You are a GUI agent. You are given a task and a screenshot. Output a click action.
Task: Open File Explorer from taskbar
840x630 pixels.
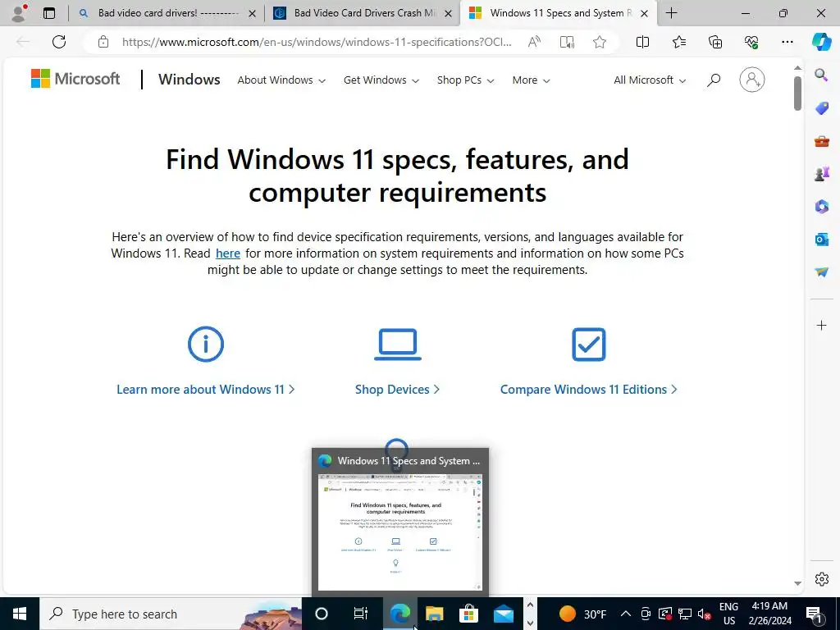435,614
